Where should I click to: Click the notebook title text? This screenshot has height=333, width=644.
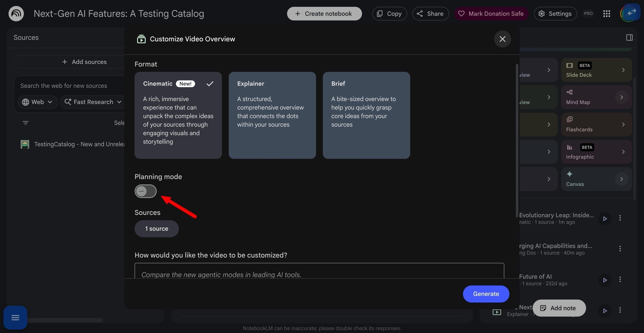point(119,14)
